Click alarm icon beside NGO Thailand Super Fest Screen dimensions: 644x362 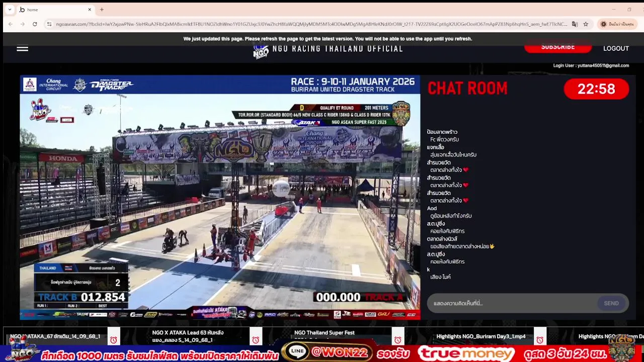coord(397,340)
